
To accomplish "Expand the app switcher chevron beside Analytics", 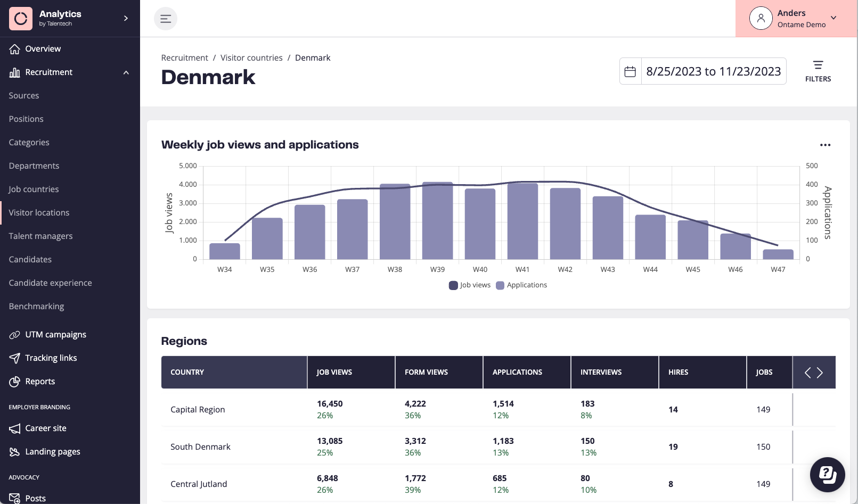I will coord(126,18).
